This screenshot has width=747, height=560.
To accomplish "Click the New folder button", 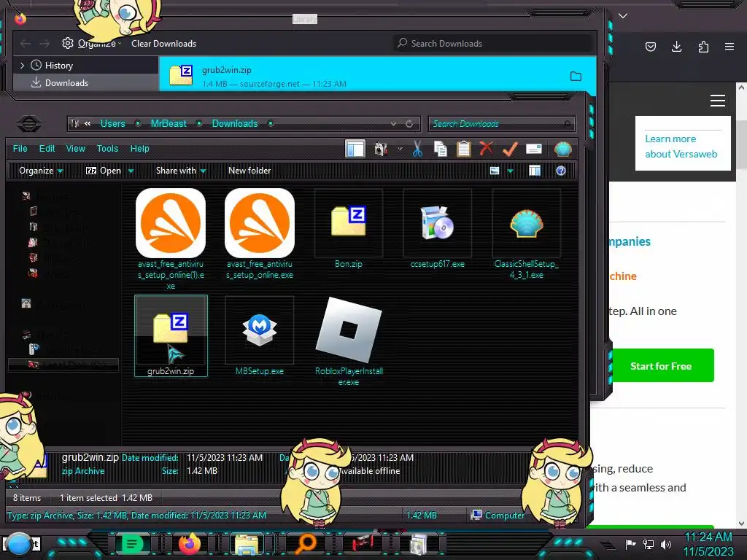I will (249, 171).
